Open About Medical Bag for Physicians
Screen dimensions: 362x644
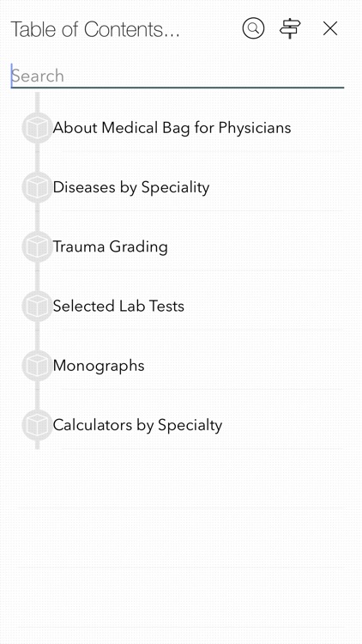[x=172, y=128]
